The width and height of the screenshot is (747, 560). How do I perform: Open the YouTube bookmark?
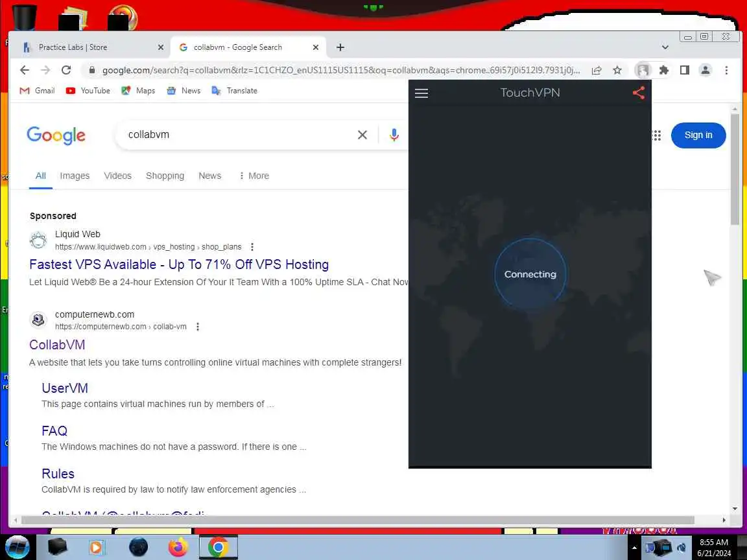pyautogui.click(x=88, y=91)
